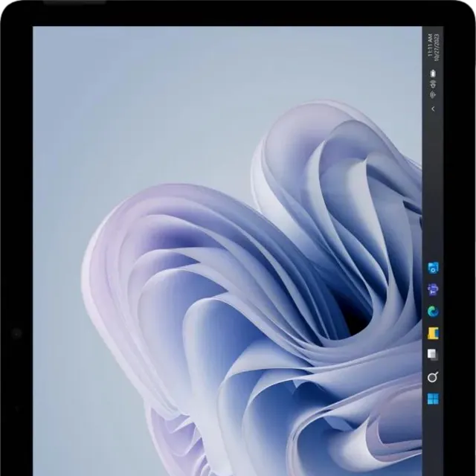Image resolution: width=476 pixels, height=476 pixels.
Task: Click the battery status tray icon
Action: tap(433, 73)
